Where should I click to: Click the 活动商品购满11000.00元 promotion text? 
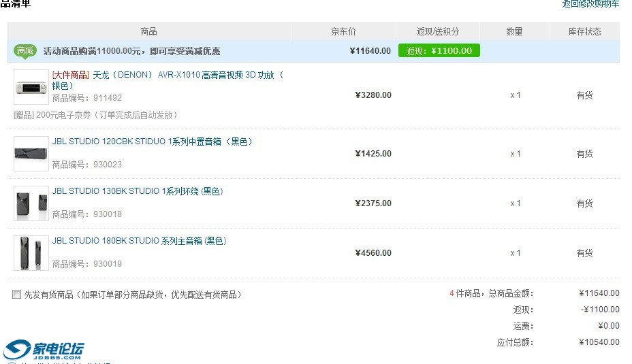131,51
